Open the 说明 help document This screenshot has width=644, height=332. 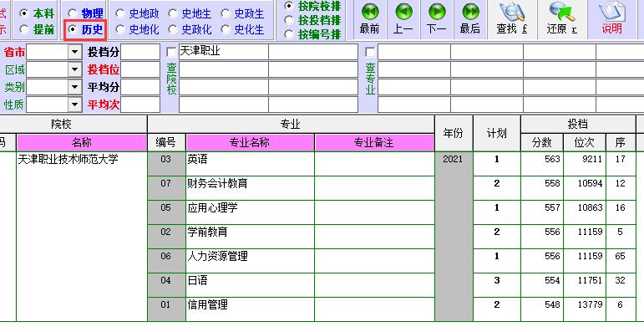tap(611, 19)
